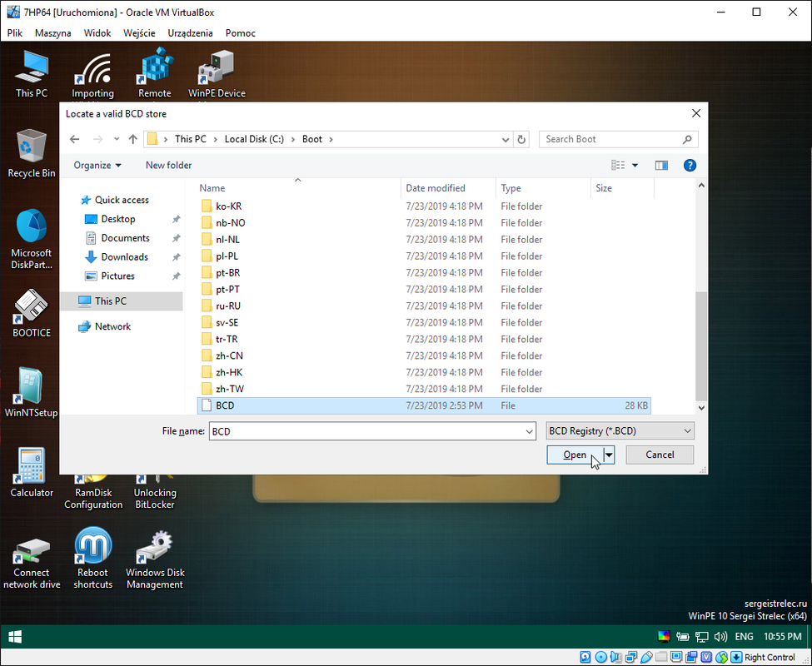Screen dimensions: 812x666
Task: Select Documents in Quick access
Action: [125, 238]
